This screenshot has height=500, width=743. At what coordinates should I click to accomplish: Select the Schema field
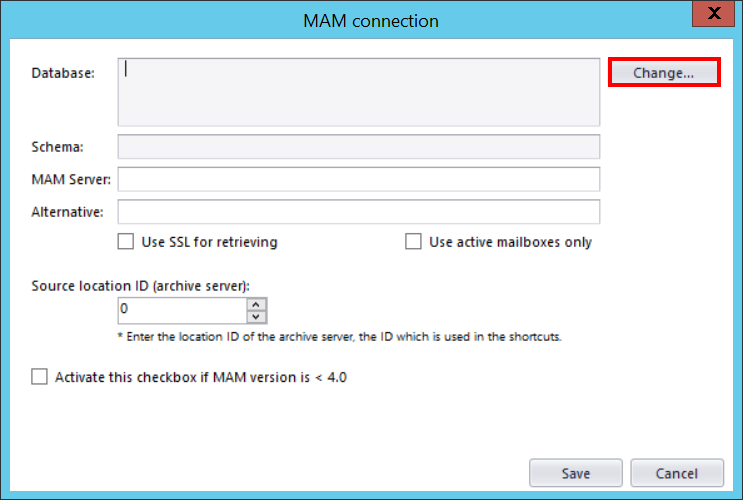tap(358, 147)
